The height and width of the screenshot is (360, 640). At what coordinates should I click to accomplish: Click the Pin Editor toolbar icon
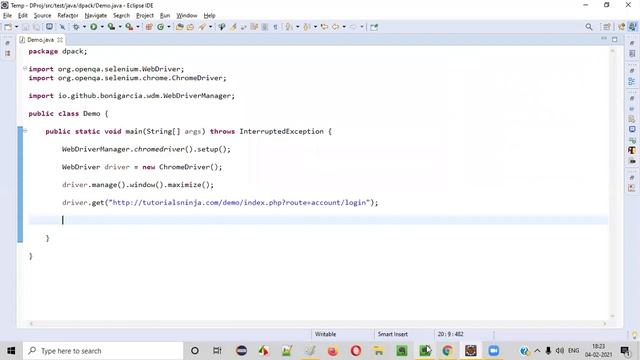pos(374,27)
